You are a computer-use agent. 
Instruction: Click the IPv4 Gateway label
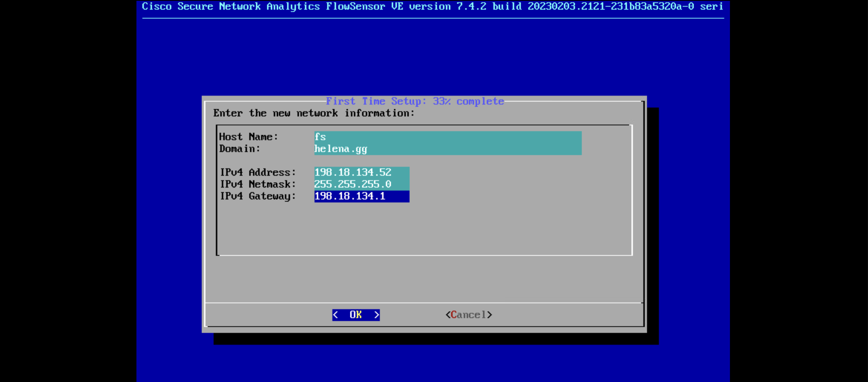click(258, 196)
